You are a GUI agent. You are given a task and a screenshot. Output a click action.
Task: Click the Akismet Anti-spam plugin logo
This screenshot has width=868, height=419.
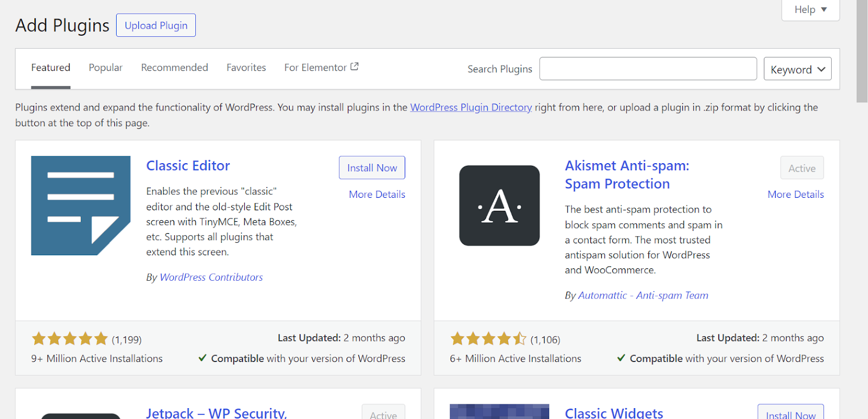pyautogui.click(x=499, y=205)
